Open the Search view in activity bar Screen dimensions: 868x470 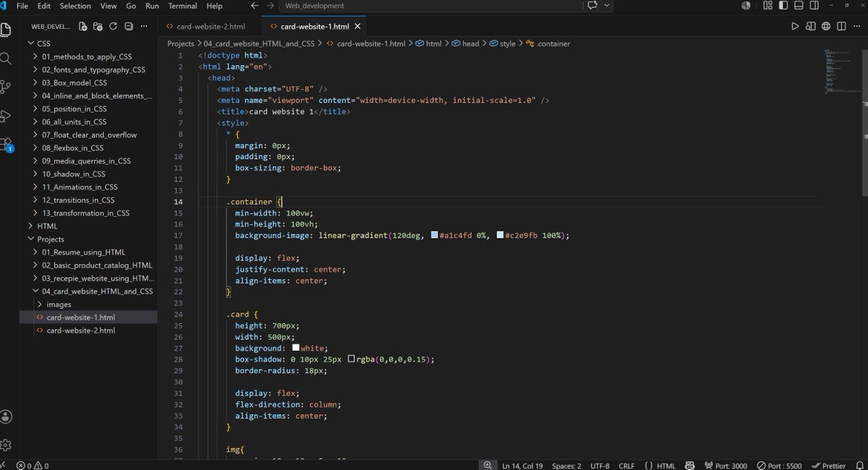[6, 59]
